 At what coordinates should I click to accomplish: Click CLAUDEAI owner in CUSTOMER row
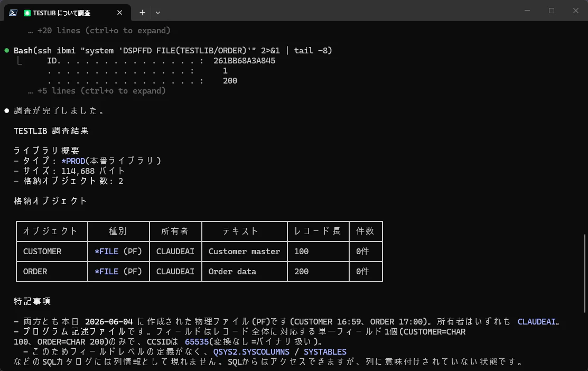pos(175,252)
